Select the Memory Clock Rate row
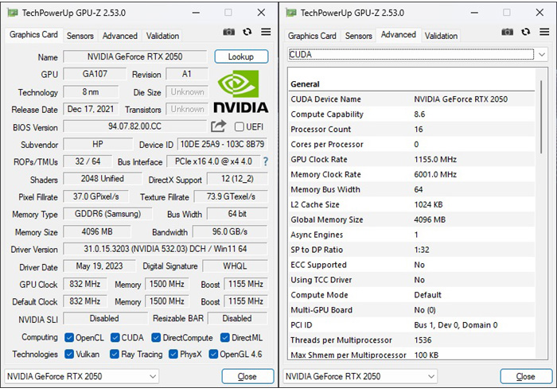The width and height of the screenshot is (557, 392). point(412,174)
